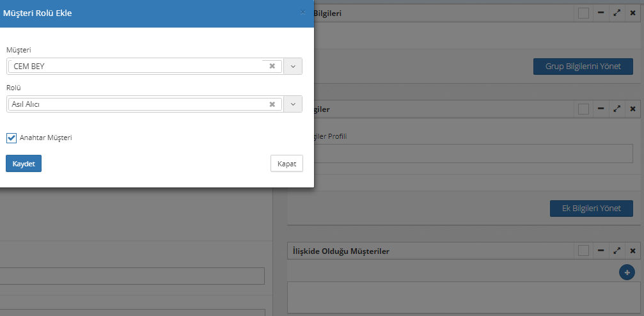Click the Ek Bilgiler Profili input field
The height and width of the screenshot is (316, 644).
pos(467,154)
